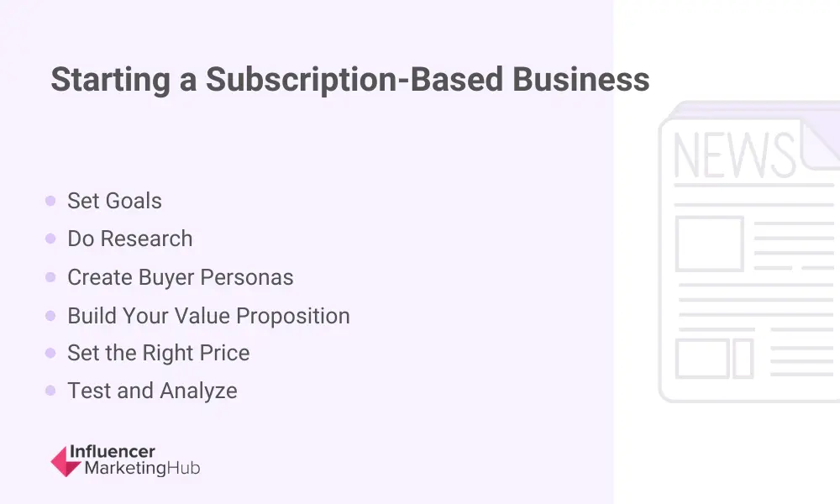The image size is (840, 504).
Task: Click the Set Goals list item
Action: (114, 201)
